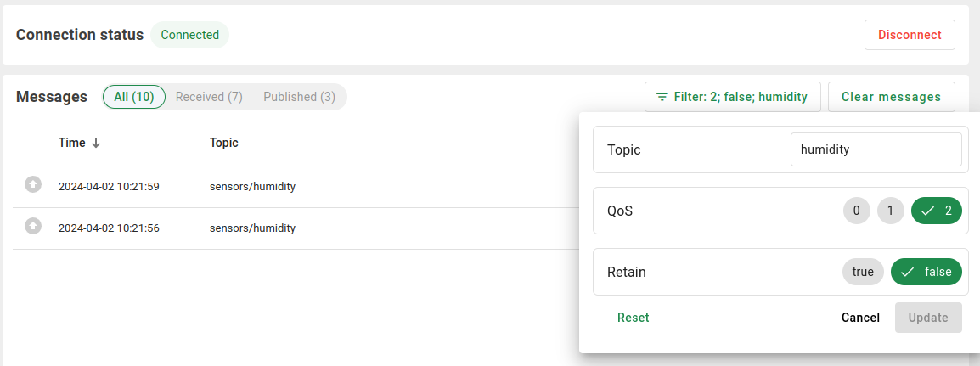
Task: Deselect the QoS 2 chip
Action: point(936,211)
